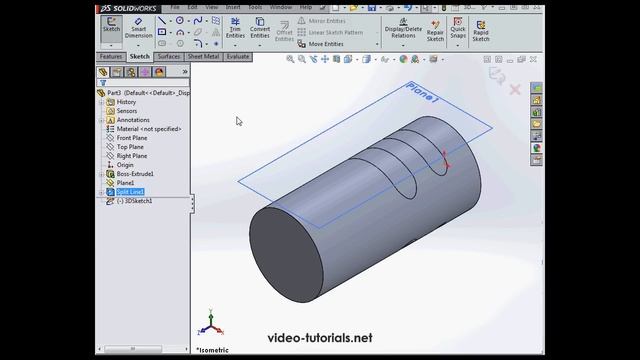This screenshot has width=640, height=360.
Task: Select the Spline sketch tool
Action: 198,20
